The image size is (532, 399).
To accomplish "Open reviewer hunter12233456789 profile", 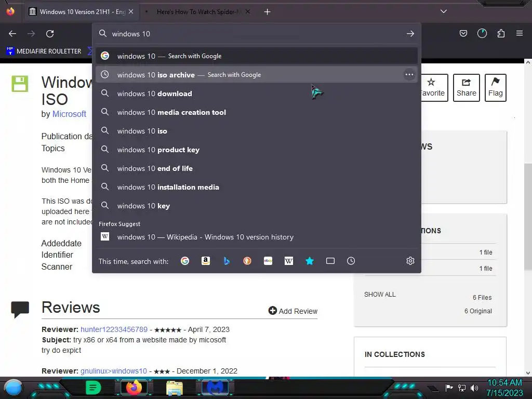I will (x=114, y=329).
